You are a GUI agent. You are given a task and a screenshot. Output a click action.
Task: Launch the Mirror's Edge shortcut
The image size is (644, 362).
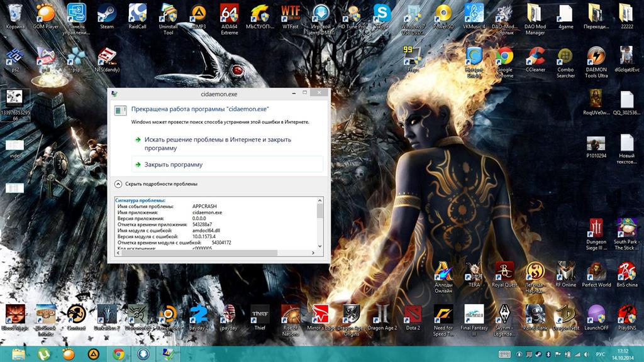click(321, 317)
